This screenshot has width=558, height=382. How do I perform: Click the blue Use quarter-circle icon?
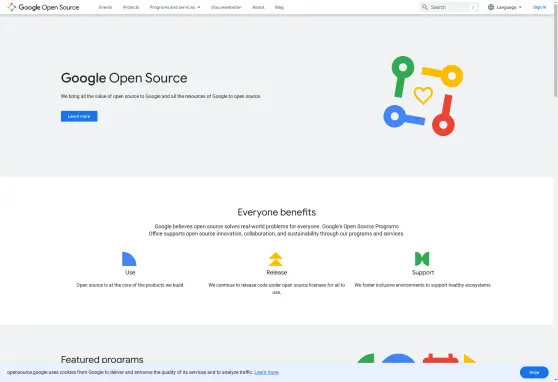click(x=129, y=259)
